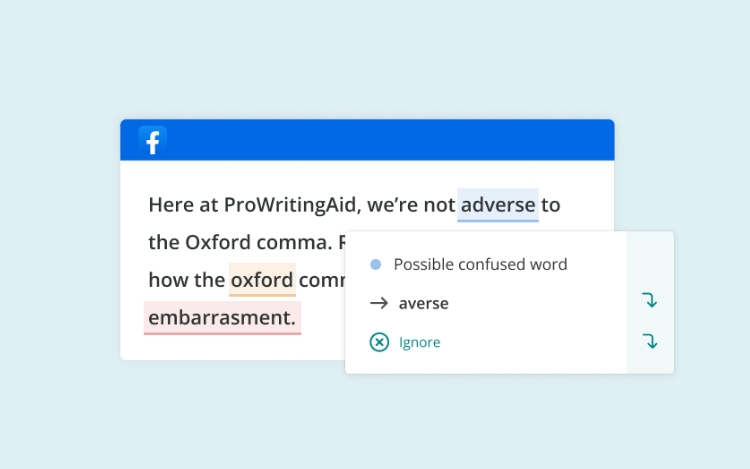This screenshot has height=469, width=750.
Task: Click the light teal side panel of popup
Action: click(x=651, y=302)
